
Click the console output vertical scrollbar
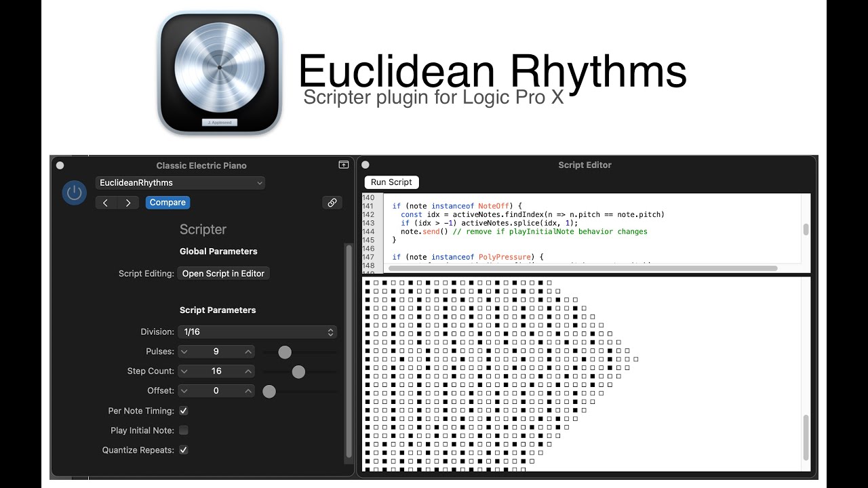click(x=806, y=437)
